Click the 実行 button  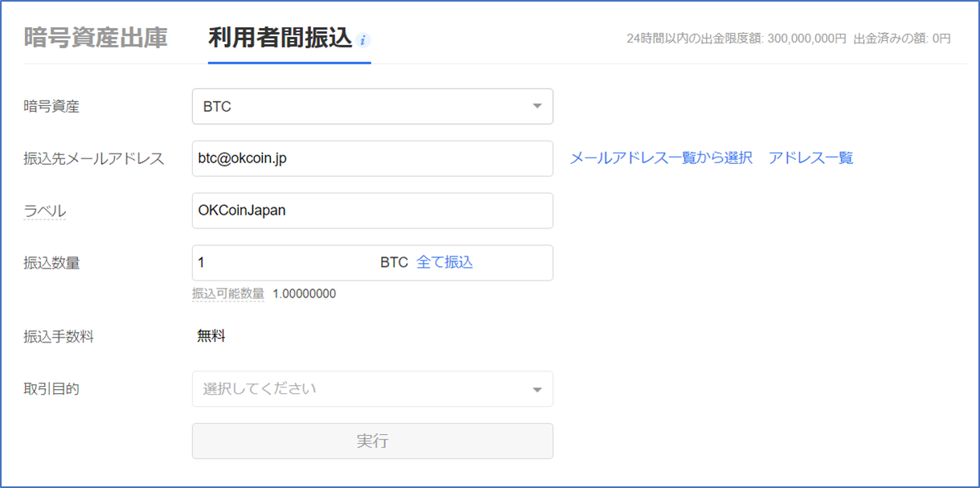pos(372,441)
